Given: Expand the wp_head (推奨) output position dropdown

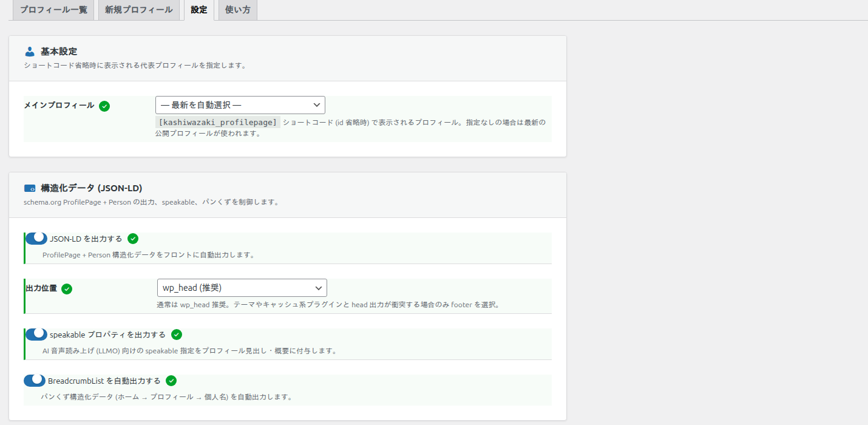Looking at the screenshot, I should tap(242, 288).
